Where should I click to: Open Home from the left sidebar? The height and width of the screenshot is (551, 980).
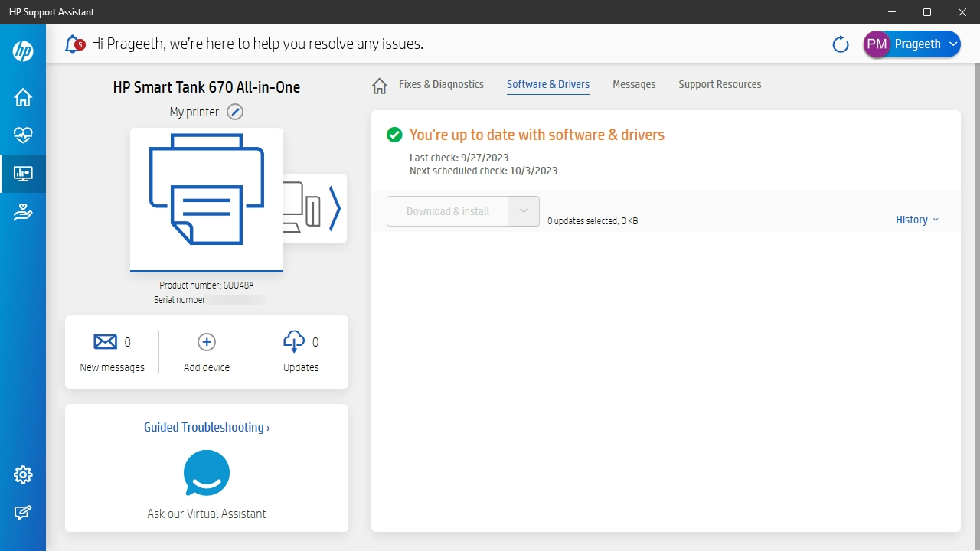23,98
